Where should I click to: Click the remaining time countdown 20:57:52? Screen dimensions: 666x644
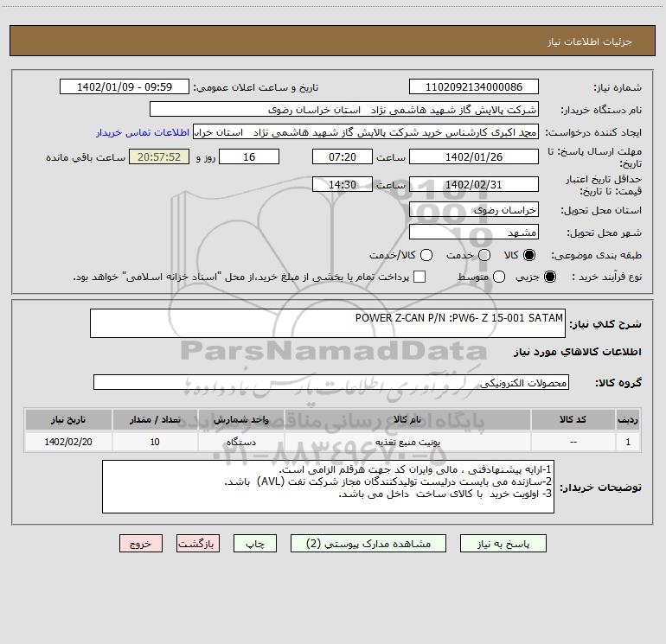pyautogui.click(x=159, y=156)
